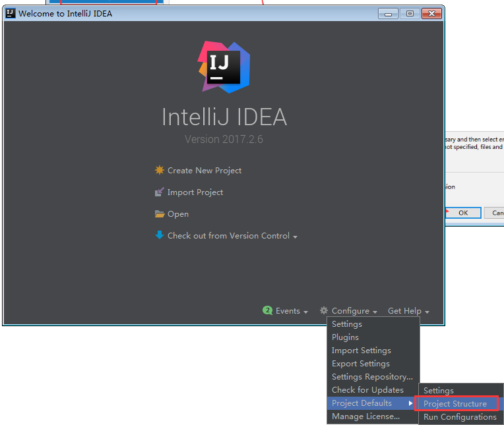Choose Import Project on the welcome screen
Viewport: 504px width, 425px height.
195,192
